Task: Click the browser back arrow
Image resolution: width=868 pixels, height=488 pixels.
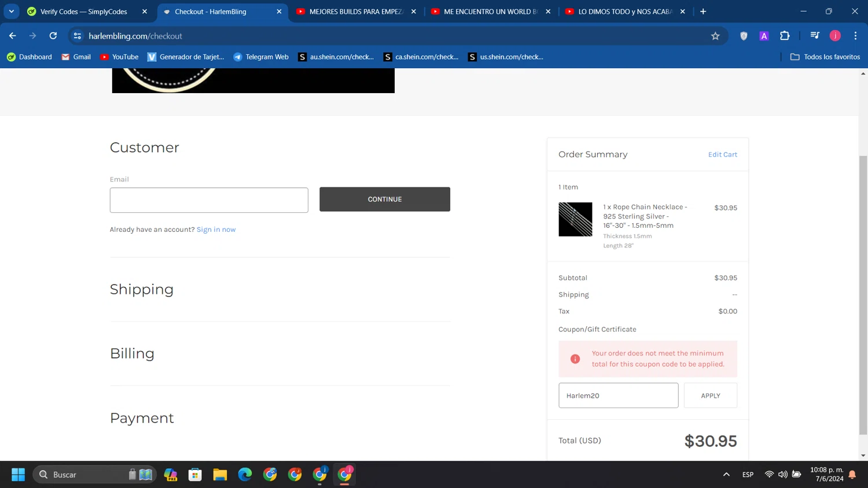Action: pyautogui.click(x=13, y=36)
